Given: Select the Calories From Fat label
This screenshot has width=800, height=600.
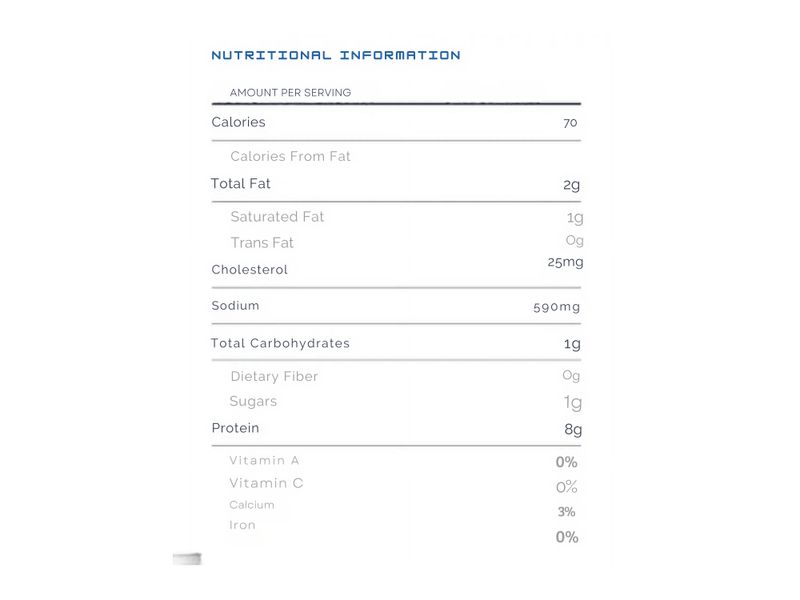Looking at the screenshot, I should click(x=290, y=156).
